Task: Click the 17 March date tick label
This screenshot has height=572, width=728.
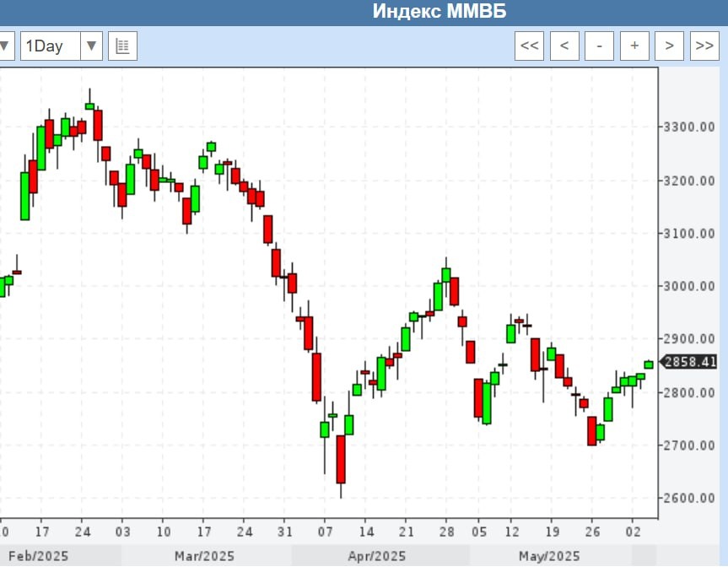Action: pyautogui.click(x=204, y=532)
